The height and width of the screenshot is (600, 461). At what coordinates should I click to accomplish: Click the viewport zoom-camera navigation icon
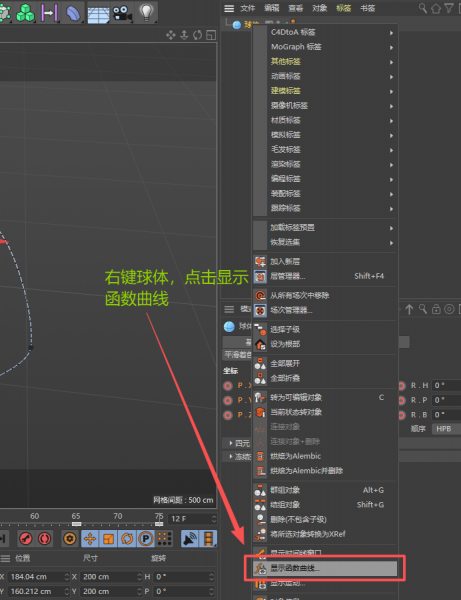184,35
